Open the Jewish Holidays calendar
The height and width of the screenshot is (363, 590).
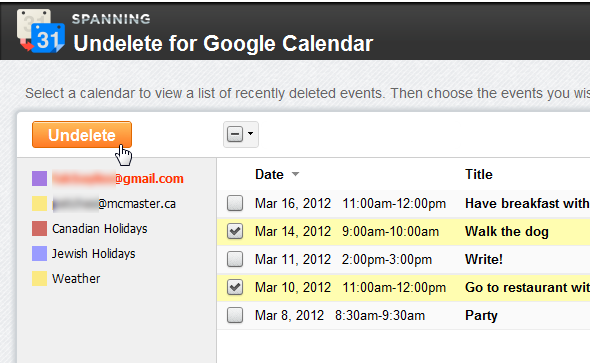(x=93, y=254)
